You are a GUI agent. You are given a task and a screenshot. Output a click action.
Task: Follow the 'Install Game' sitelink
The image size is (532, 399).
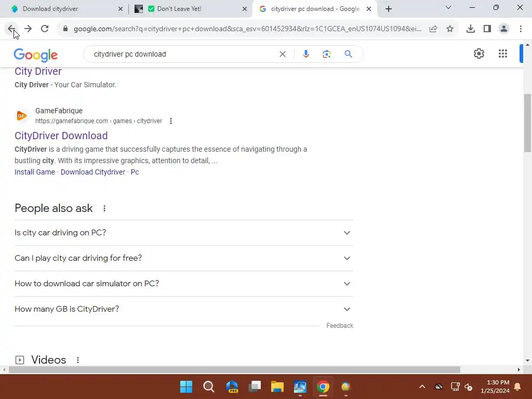(x=35, y=172)
